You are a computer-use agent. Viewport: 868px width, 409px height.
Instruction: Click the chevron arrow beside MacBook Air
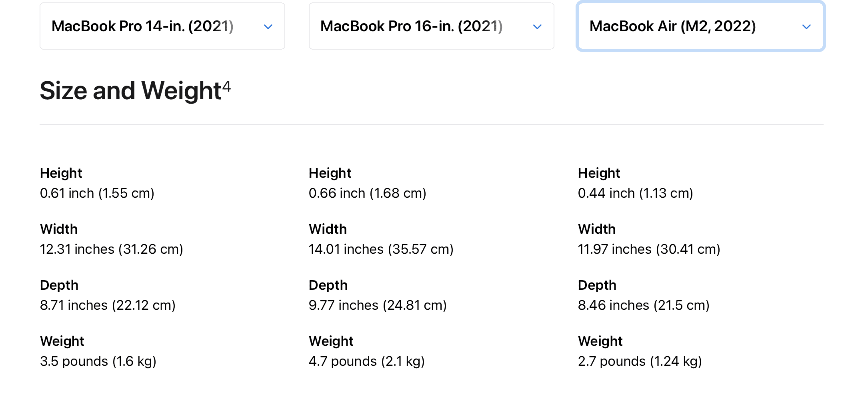806,27
